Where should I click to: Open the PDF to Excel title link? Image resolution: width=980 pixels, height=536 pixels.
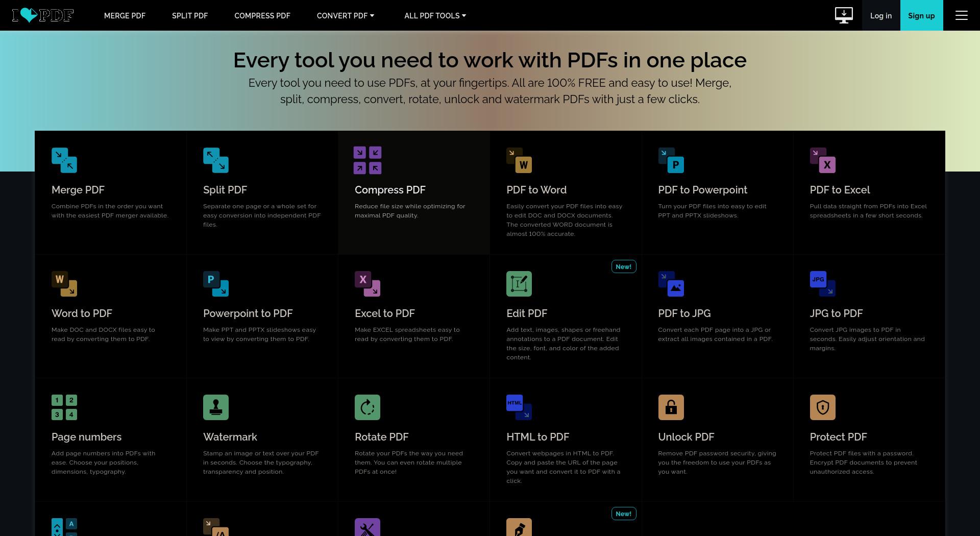point(840,190)
